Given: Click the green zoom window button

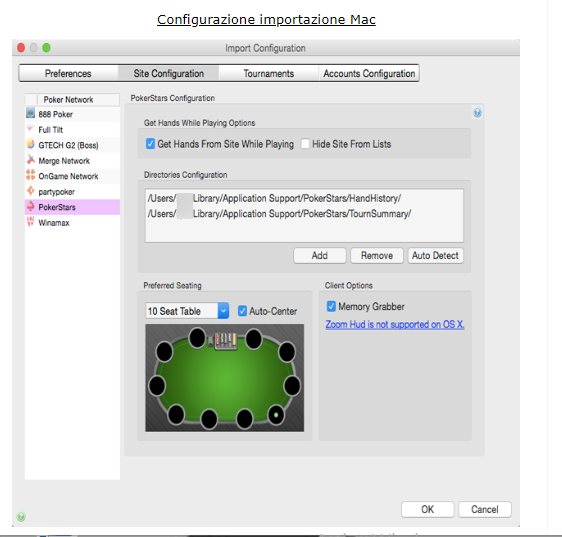Looking at the screenshot, I should click(47, 48).
